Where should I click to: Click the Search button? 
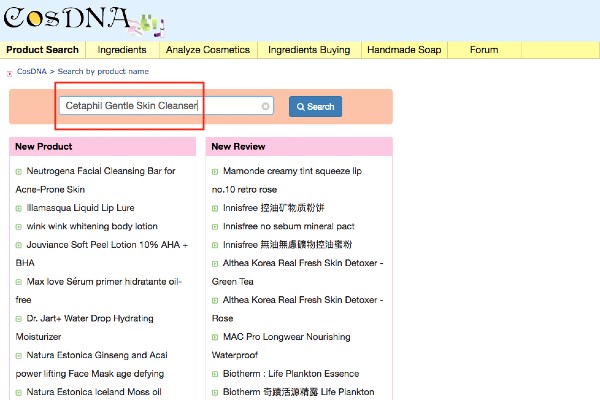click(315, 106)
